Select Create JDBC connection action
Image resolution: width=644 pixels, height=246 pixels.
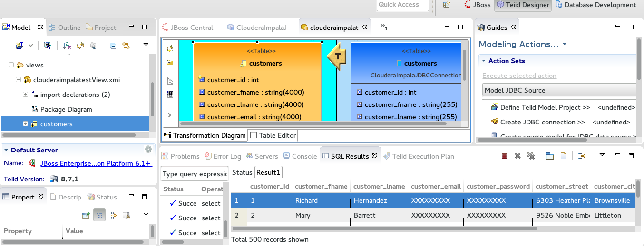pyautogui.click(x=543, y=122)
